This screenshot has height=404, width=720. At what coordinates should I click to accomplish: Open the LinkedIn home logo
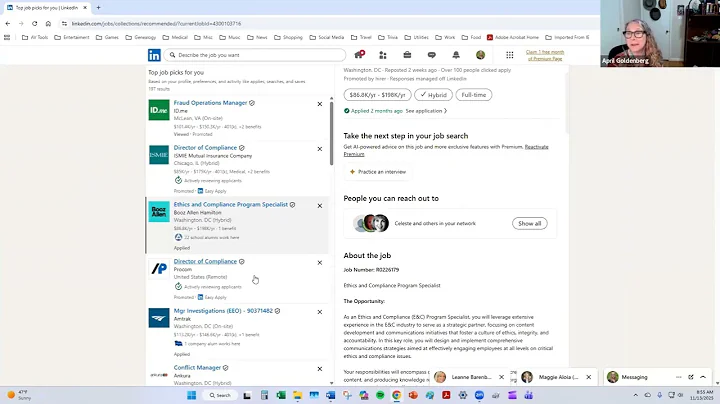154,55
